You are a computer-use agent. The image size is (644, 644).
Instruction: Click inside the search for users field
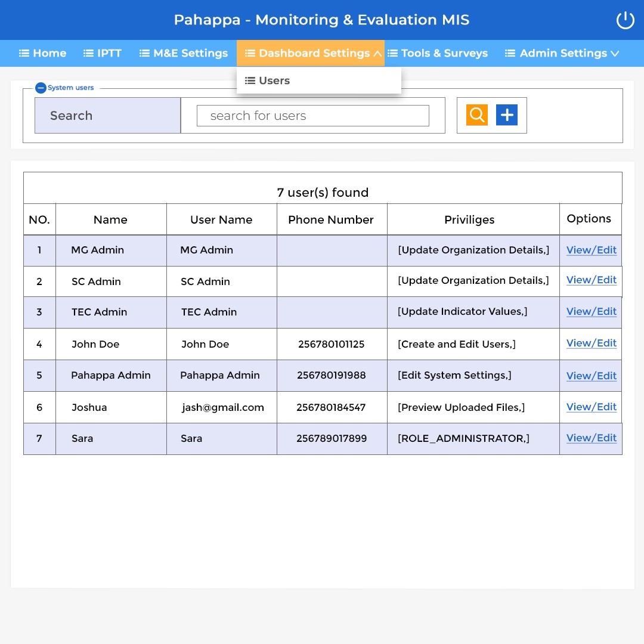(313, 116)
